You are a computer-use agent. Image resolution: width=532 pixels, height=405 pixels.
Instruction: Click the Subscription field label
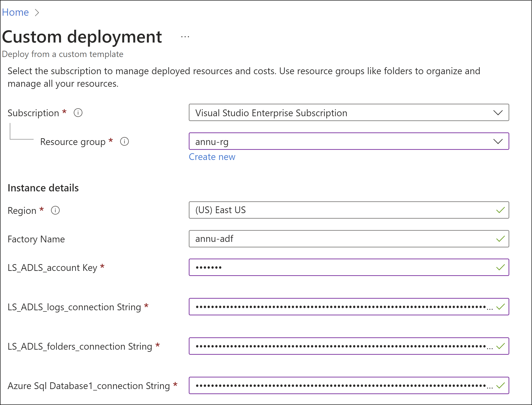pyautogui.click(x=33, y=113)
